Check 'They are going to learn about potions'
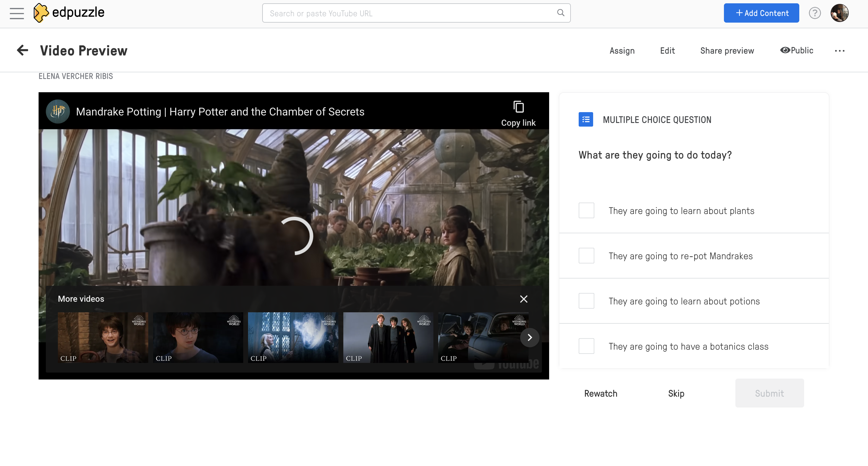Screen dimensions: 868x466 [x=586, y=301]
